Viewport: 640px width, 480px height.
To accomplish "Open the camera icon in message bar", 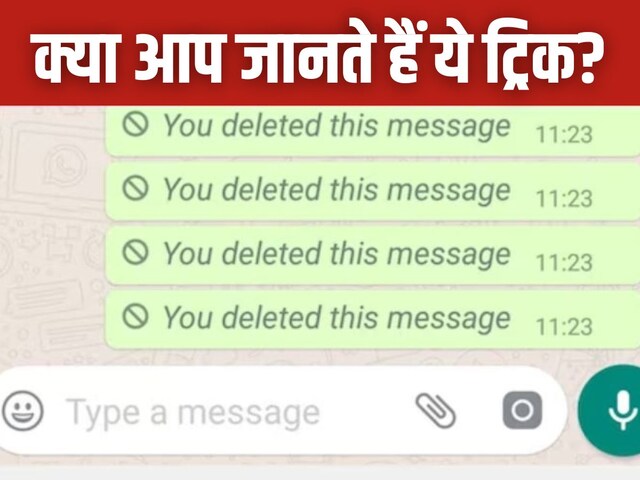I will [x=522, y=410].
